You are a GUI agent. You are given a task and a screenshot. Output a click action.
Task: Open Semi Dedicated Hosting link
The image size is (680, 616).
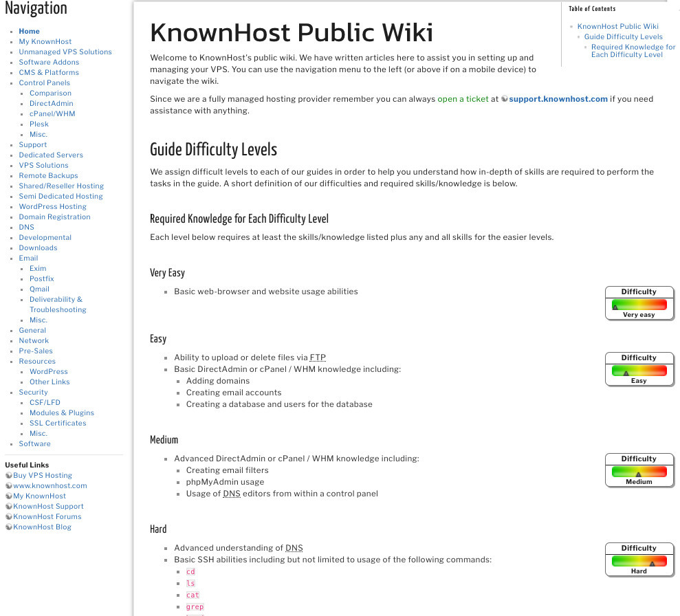61,197
